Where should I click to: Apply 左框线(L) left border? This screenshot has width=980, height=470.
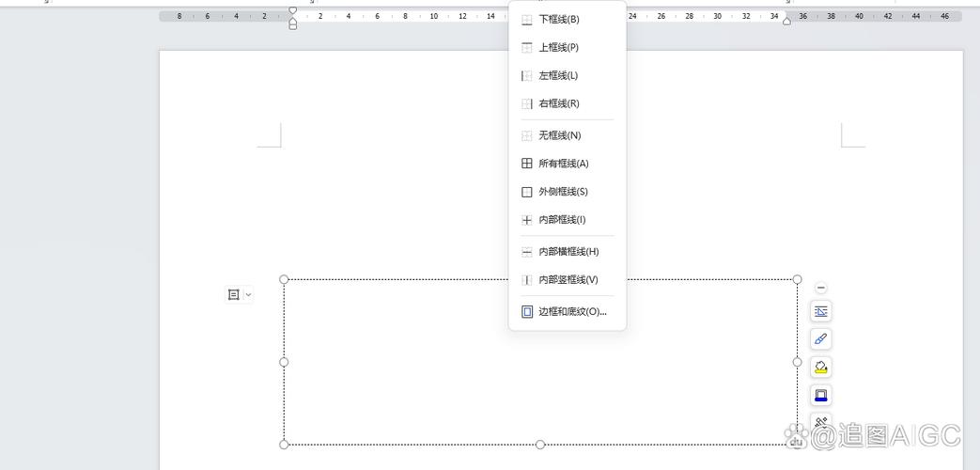[568, 75]
